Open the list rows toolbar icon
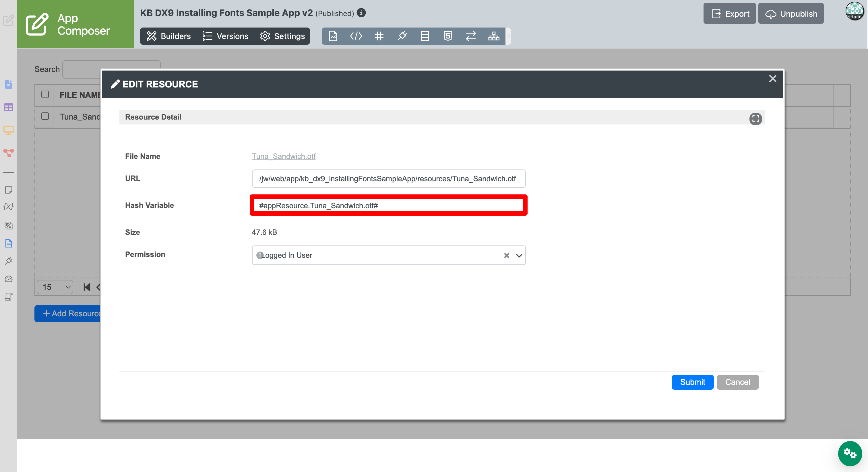 pyautogui.click(x=425, y=36)
